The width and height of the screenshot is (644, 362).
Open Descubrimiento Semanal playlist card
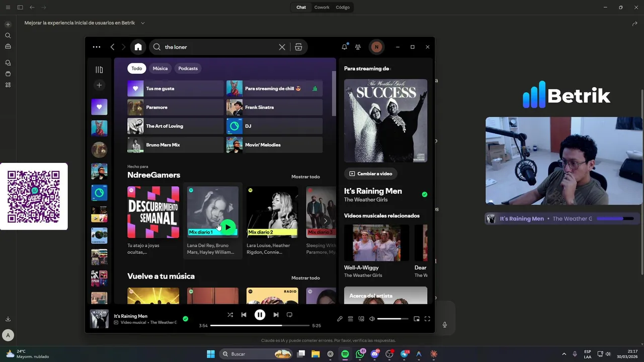point(153,221)
